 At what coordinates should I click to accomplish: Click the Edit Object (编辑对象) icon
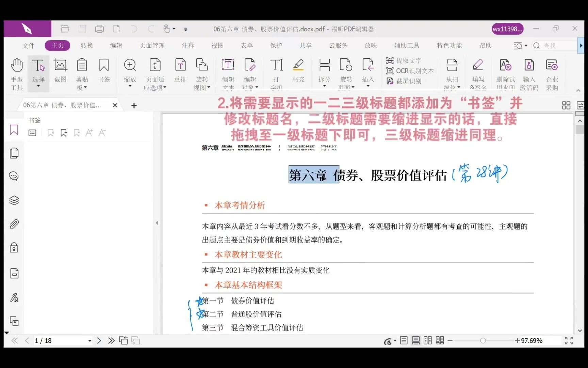(x=250, y=65)
